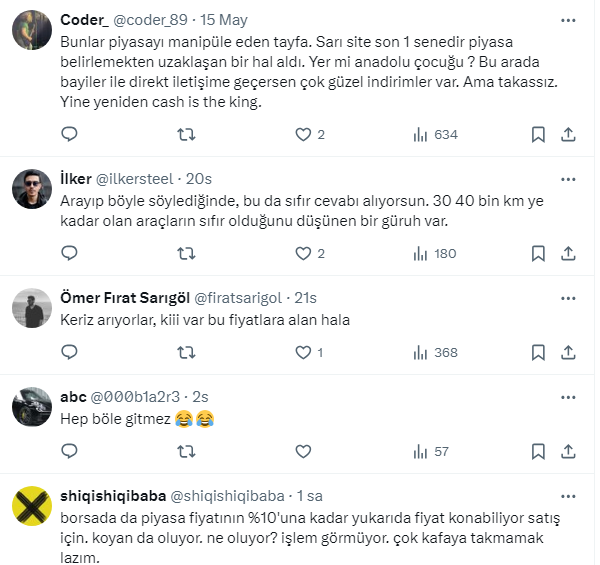
Task: Open Coder_'s tweet timestamp 15 May
Action: tap(225, 20)
